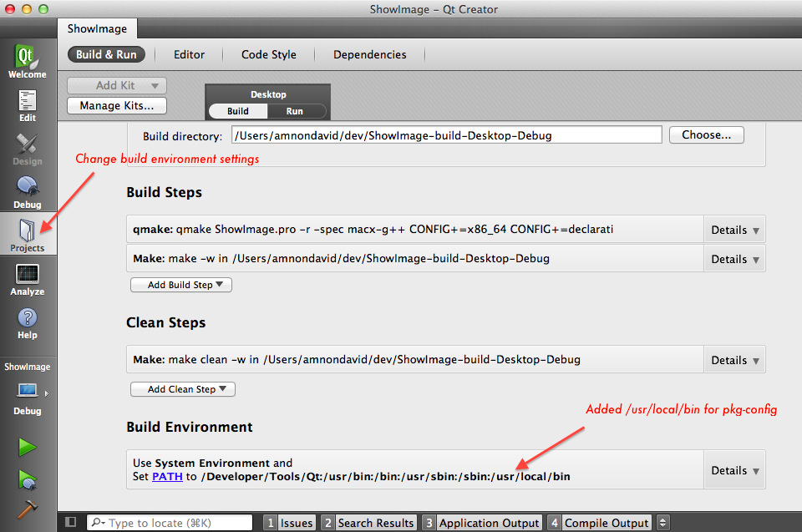Click the Clean Steps heading

165,322
